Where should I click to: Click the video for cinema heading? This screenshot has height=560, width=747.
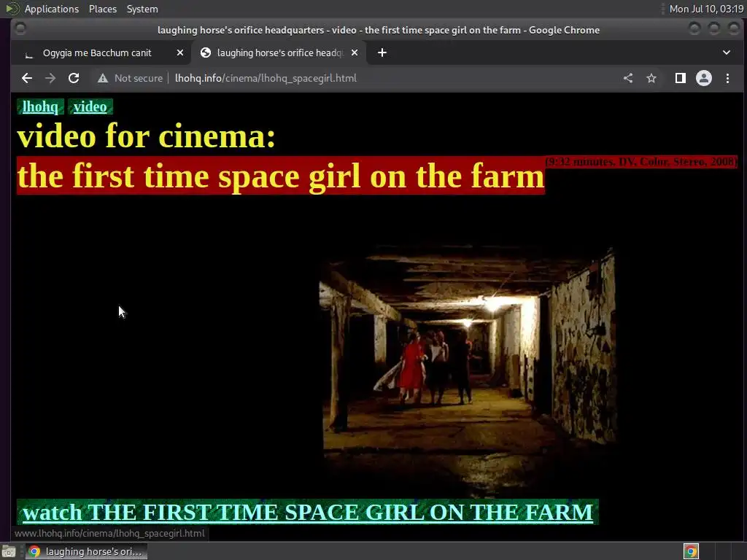(146, 136)
